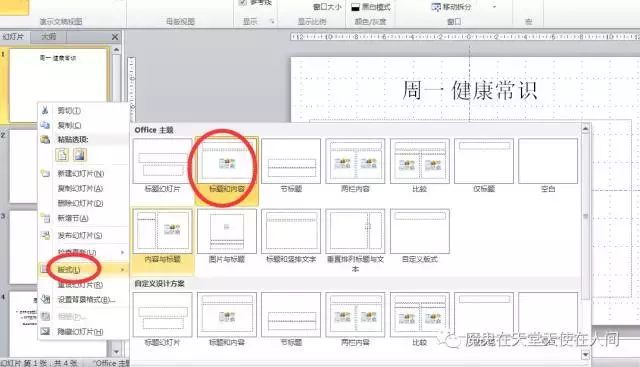640x367 pixels.
Task: Expand the 检查更新 submenu arrow
Action: click(x=122, y=253)
